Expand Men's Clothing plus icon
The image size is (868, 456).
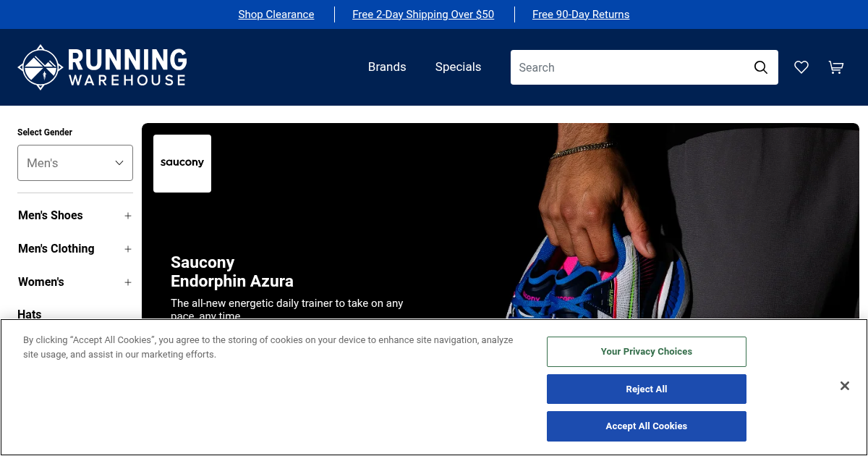pyautogui.click(x=128, y=249)
